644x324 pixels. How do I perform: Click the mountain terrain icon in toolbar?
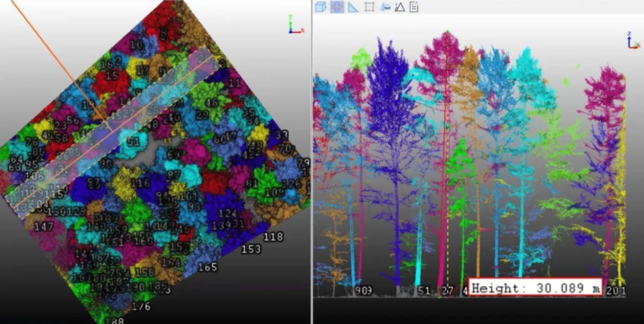[400, 7]
